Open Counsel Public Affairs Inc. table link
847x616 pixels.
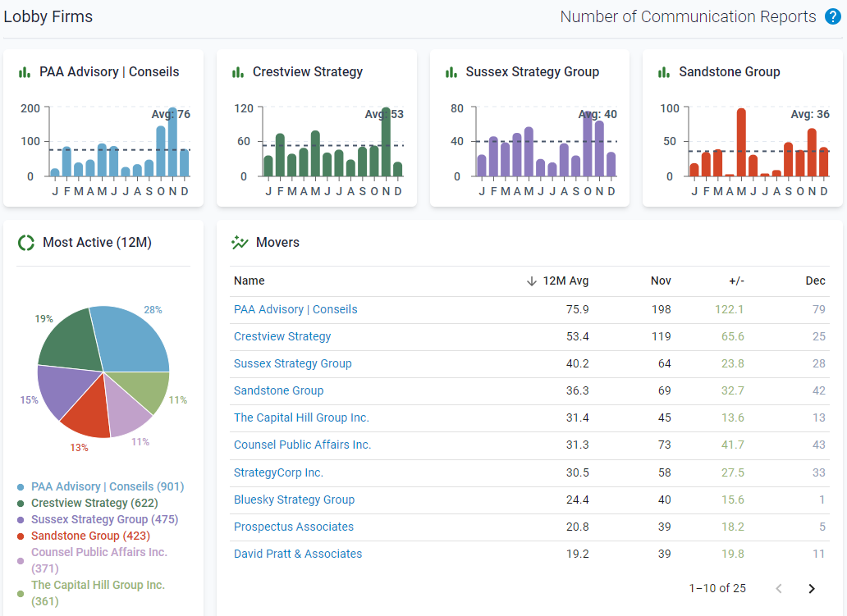302,445
